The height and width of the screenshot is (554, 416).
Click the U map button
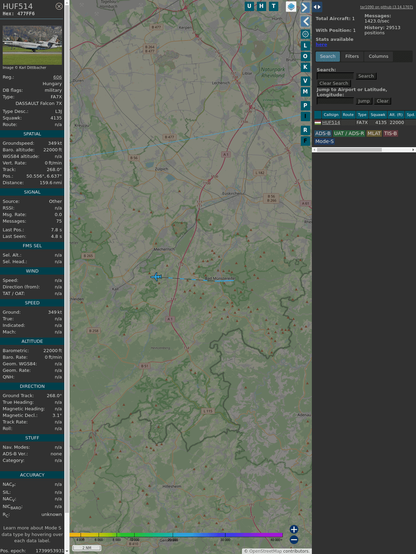tap(249, 6)
